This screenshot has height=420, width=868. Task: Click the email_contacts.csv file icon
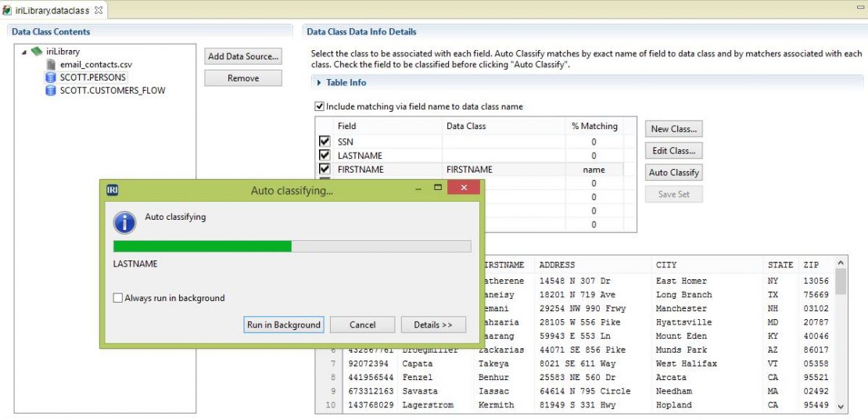click(x=50, y=64)
